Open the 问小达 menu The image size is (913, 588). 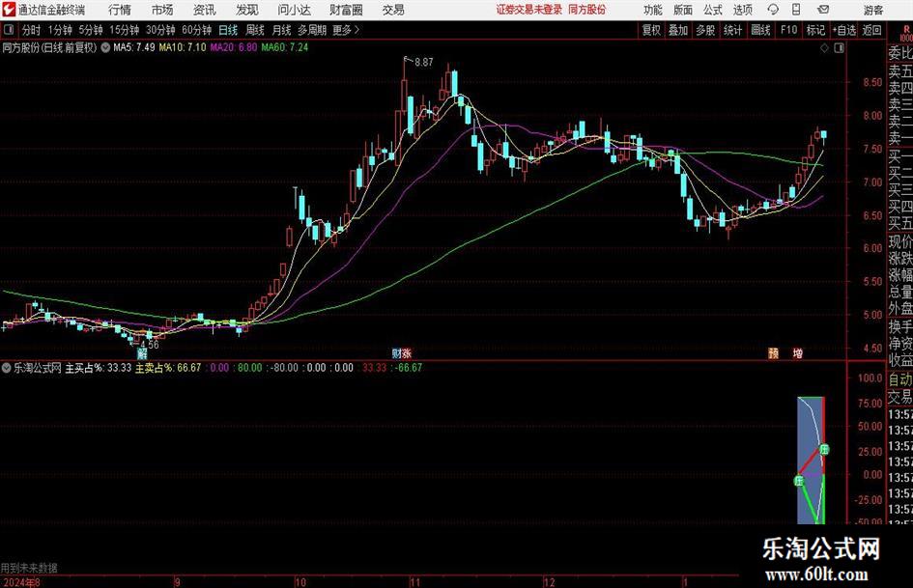point(294,10)
